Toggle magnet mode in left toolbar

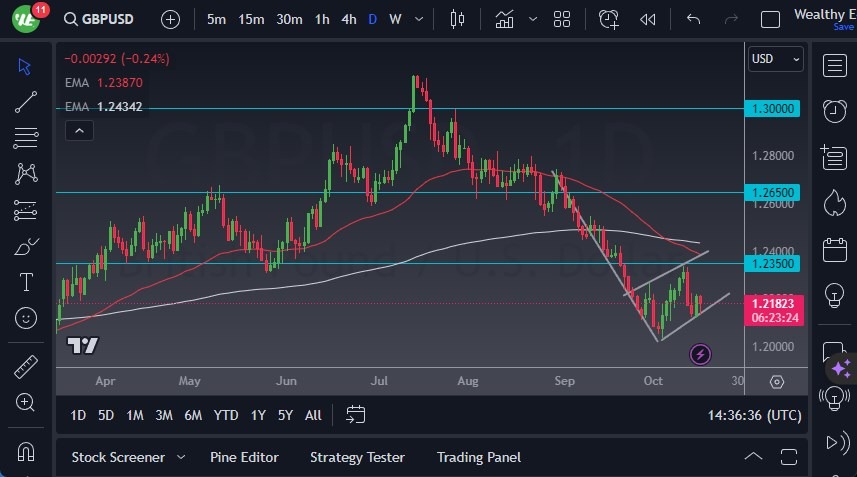pos(26,450)
